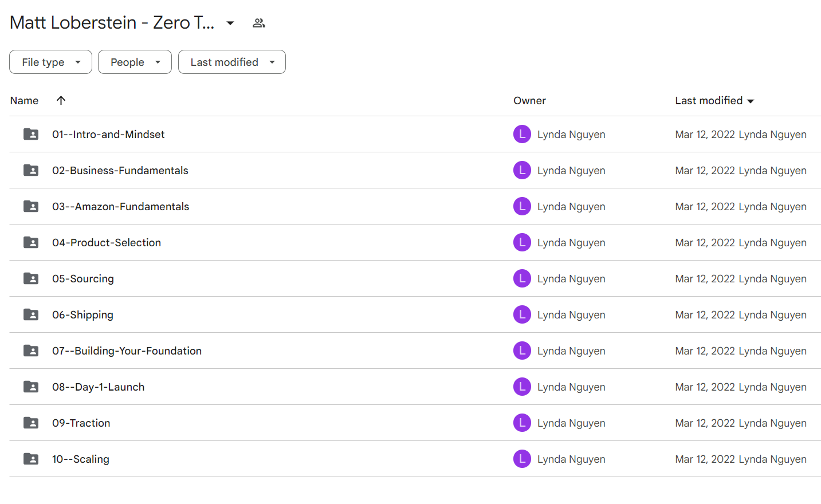Click owner avatar in 02-Business-Fundamentals row
Image resolution: width=821 pixels, height=504 pixels.
click(x=522, y=170)
